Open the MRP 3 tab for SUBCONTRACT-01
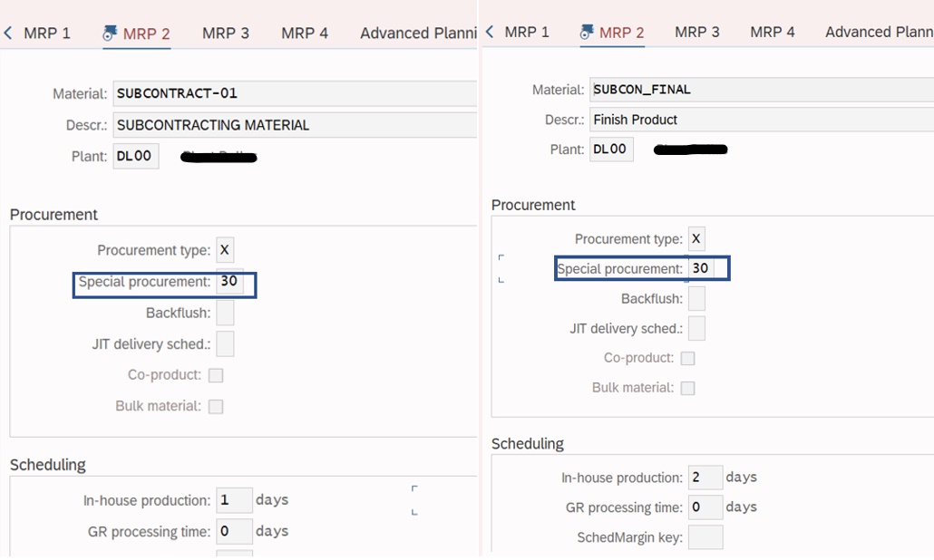The image size is (934, 560). (x=225, y=33)
